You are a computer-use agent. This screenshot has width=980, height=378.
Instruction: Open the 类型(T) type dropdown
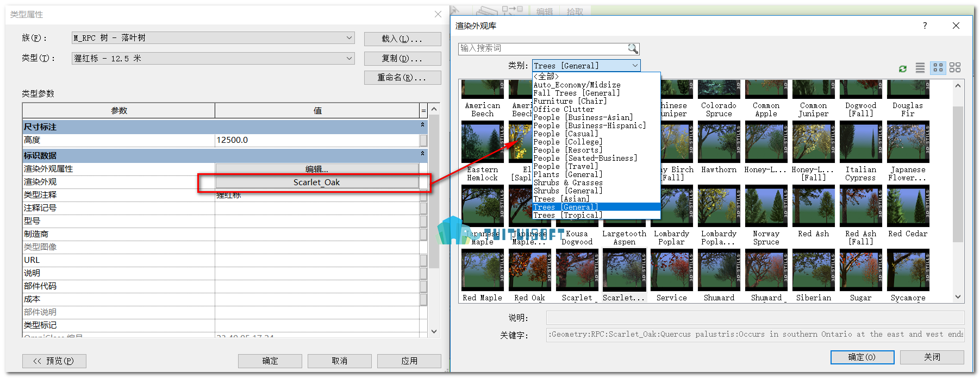pos(213,58)
